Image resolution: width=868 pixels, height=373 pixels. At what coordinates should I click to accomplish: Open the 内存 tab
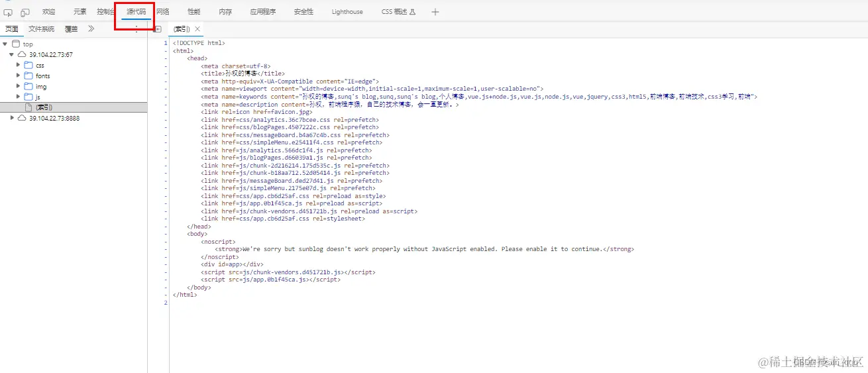(x=225, y=12)
